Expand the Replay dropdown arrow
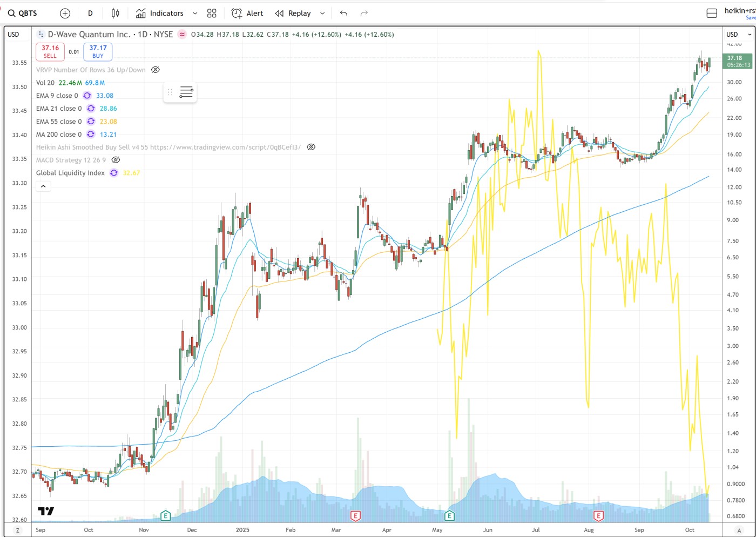 point(322,14)
